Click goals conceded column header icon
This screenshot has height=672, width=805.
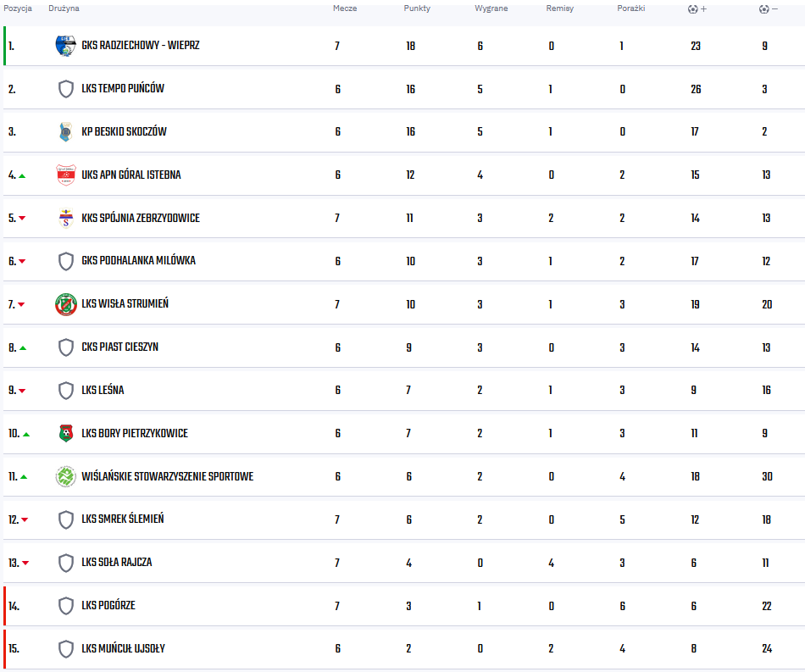click(768, 8)
